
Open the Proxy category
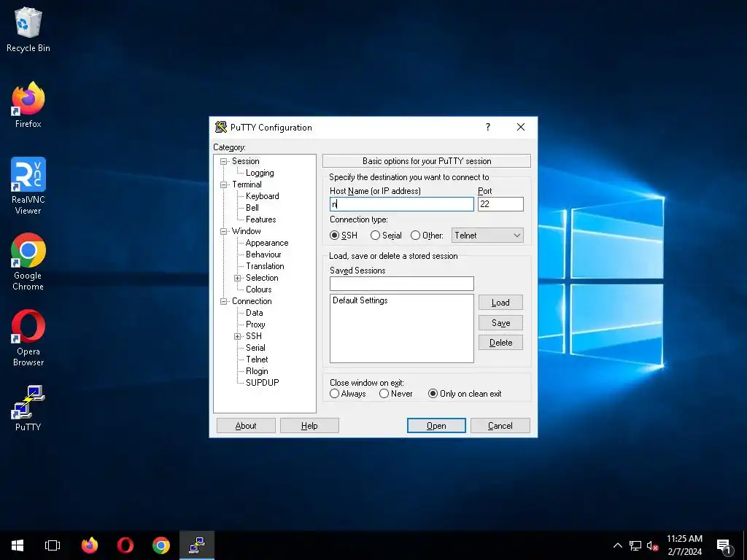[x=255, y=324]
